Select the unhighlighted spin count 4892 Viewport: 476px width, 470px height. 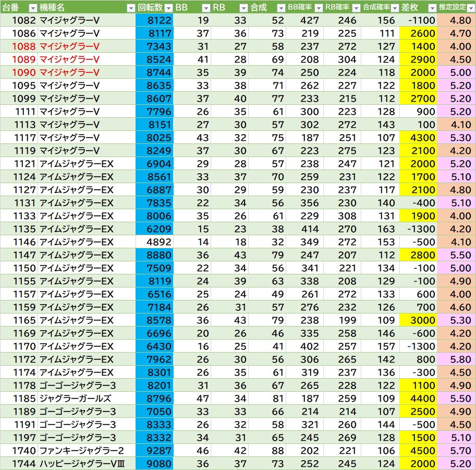point(154,242)
